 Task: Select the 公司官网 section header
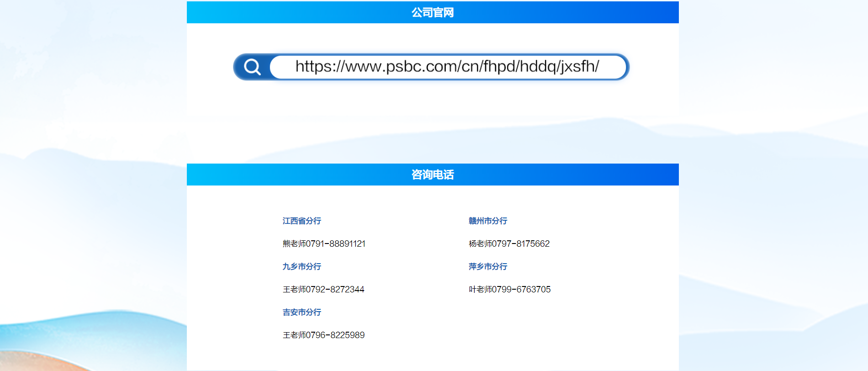[x=433, y=12]
